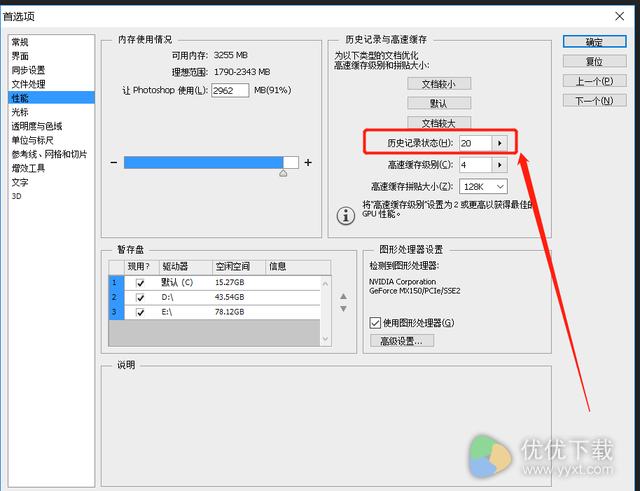Toggle scratch disk checkbox for E:\

(140, 312)
